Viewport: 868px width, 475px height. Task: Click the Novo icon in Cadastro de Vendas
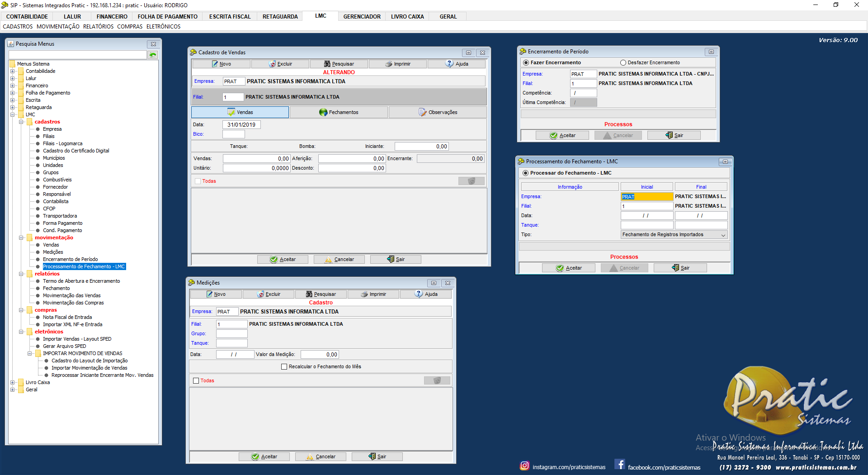pyautogui.click(x=215, y=64)
